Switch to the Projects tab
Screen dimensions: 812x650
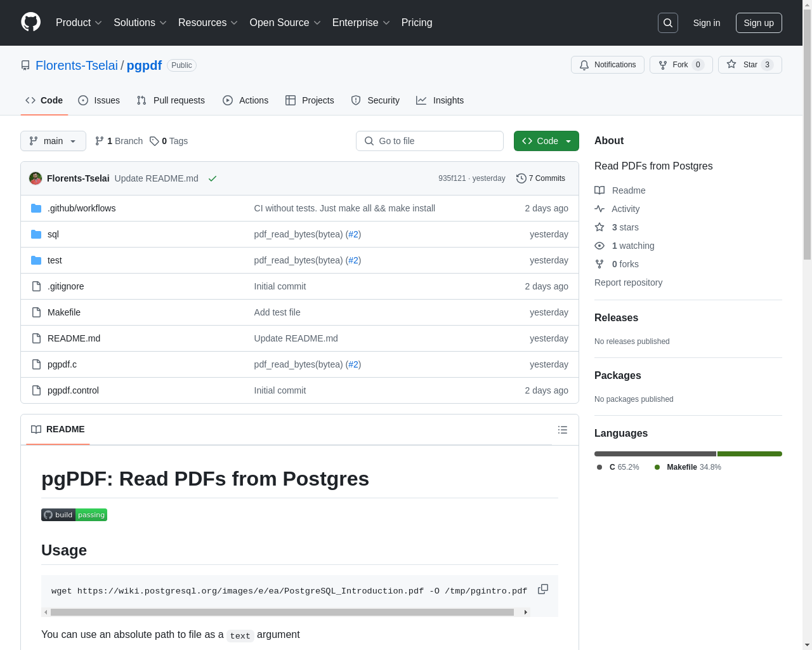[x=310, y=100]
